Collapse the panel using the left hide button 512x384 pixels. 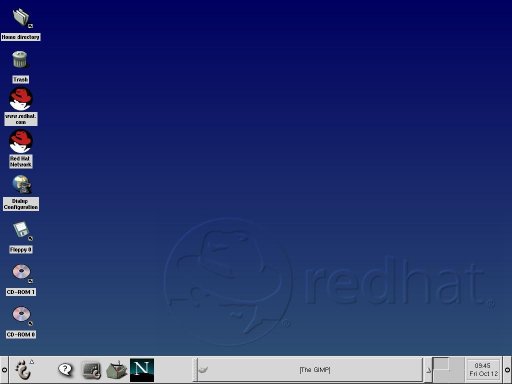pyautogui.click(x=4, y=370)
